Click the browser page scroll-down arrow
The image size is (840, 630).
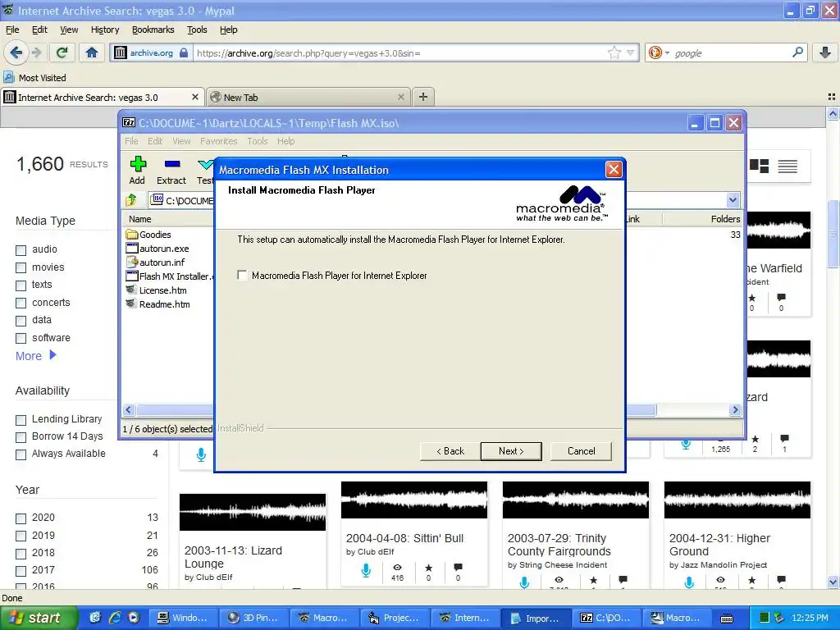click(833, 582)
